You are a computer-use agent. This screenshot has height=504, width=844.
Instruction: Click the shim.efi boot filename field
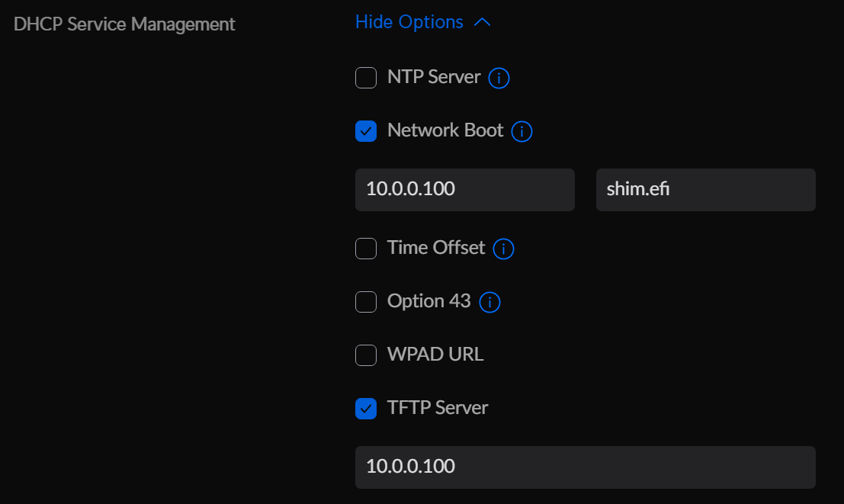click(705, 189)
